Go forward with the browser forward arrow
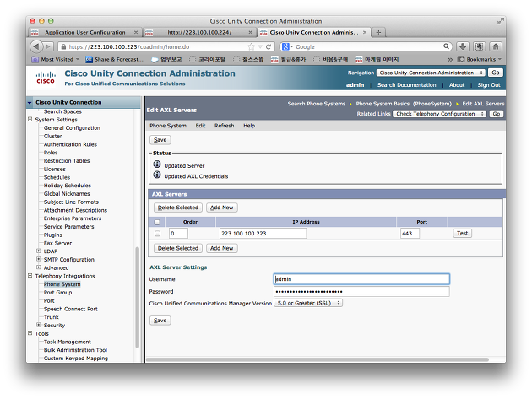The width and height of the screenshot is (532, 399). click(x=48, y=46)
